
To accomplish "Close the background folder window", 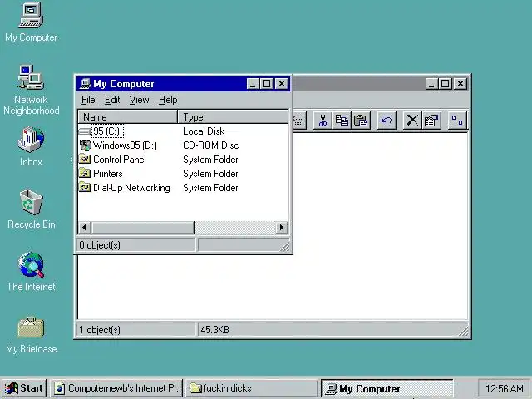I will [461, 84].
